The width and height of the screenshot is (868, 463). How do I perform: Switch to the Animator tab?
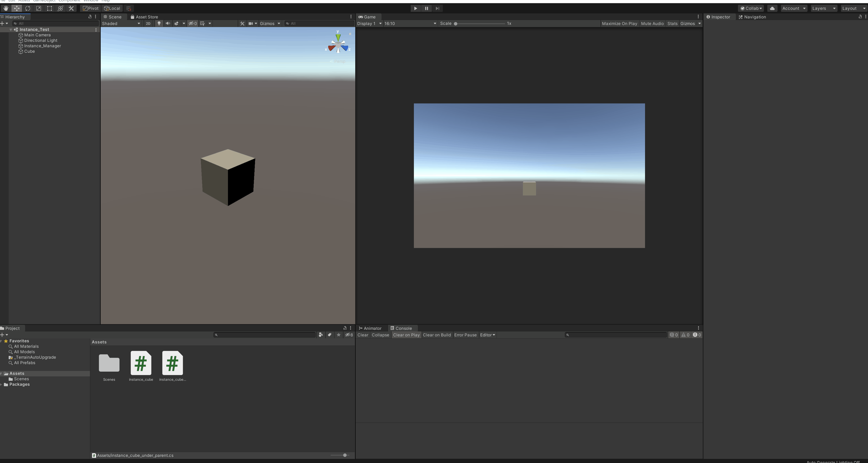click(370, 328)
